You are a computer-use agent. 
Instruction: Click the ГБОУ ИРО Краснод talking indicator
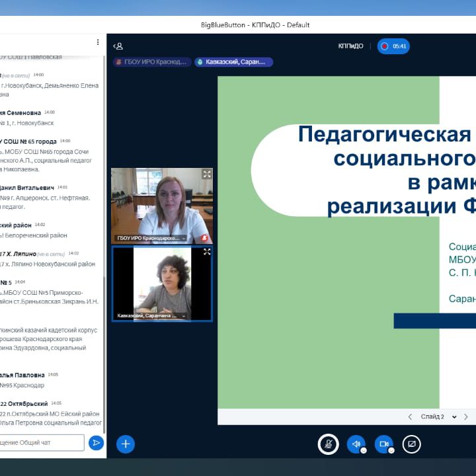point(151,62)
